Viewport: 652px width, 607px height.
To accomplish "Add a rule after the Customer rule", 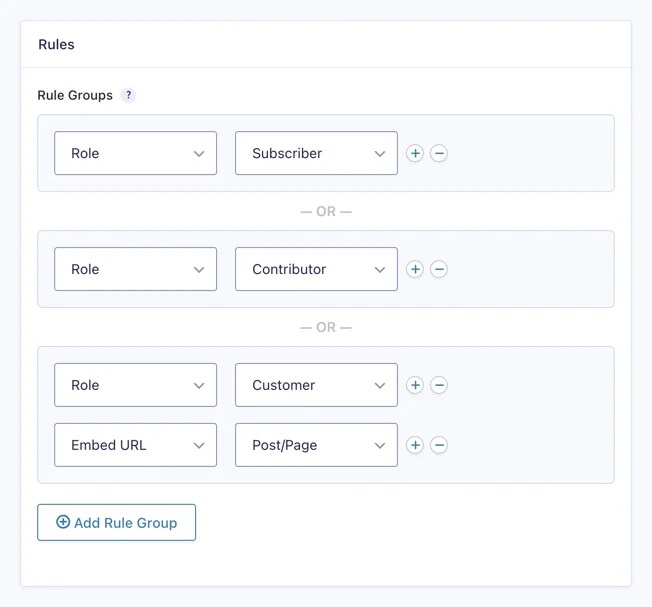I will tap(415, 385).
